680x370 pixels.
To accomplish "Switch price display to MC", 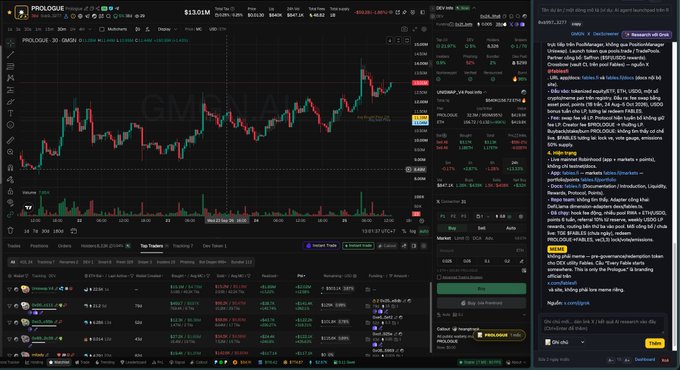I will pos(199,29).
